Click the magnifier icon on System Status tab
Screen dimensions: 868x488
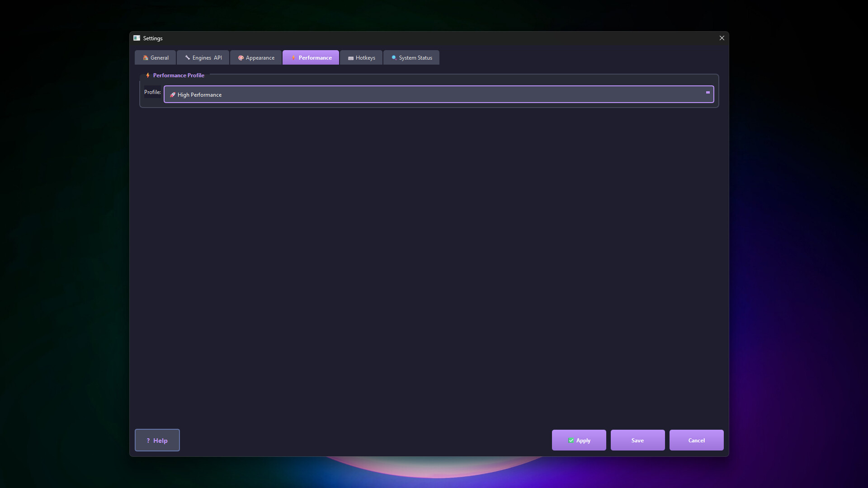[x=393, y=57]
